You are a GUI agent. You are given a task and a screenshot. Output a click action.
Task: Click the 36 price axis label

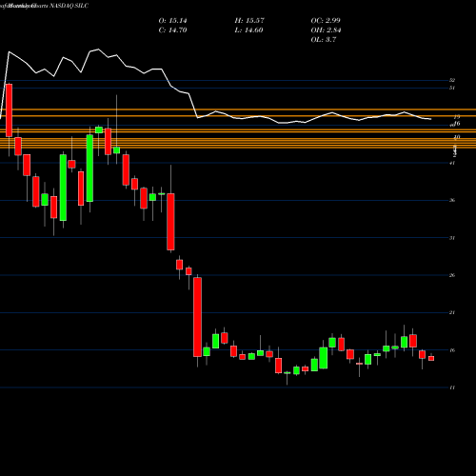452,200
